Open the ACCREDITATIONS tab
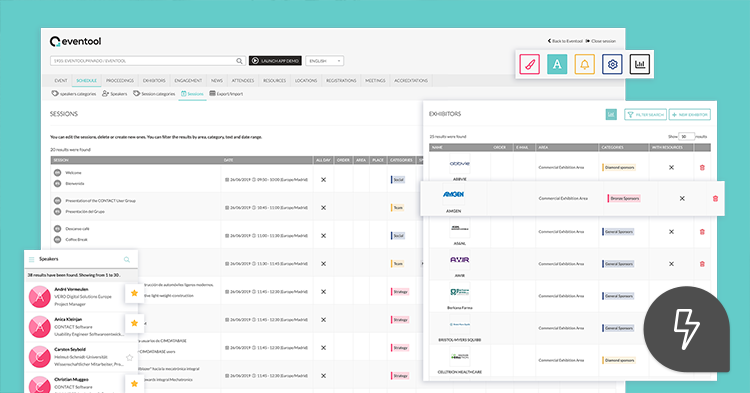The image size is (750, 393). click(x=411, y=81)
